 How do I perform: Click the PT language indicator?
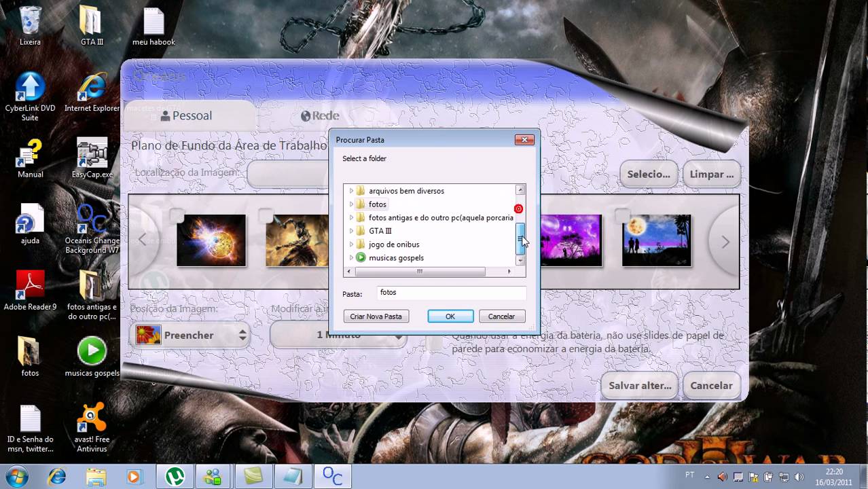690,475
